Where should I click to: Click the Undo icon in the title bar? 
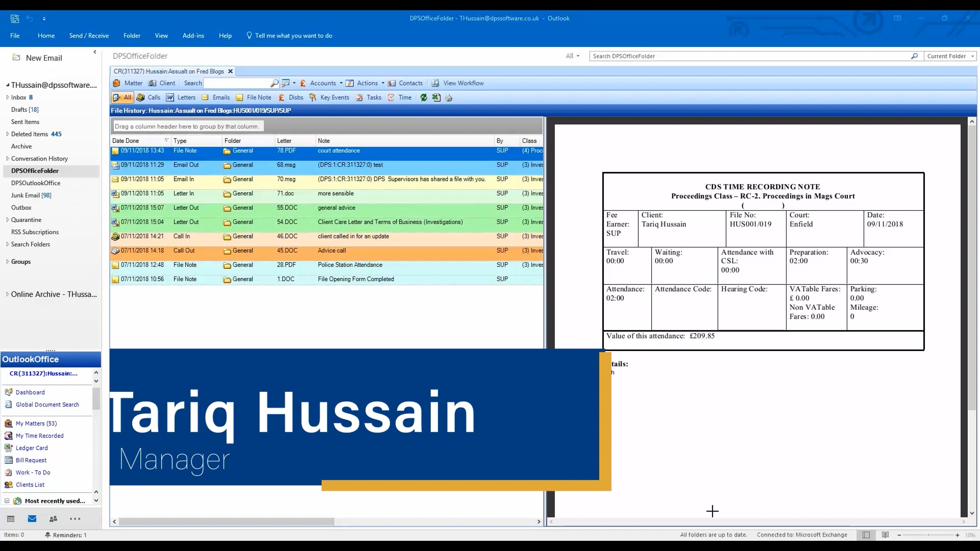coord(29,18)
